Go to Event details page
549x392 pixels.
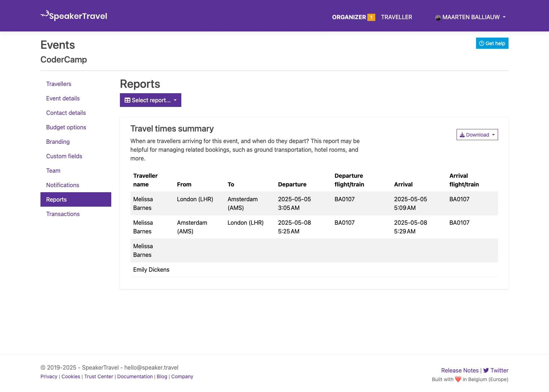coord(63,98)
